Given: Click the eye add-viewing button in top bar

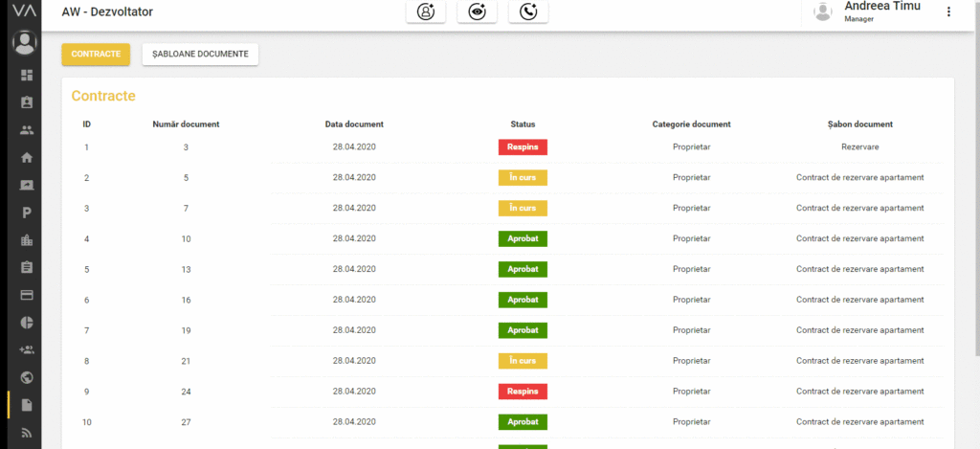Looking at the screenshot, I should pyautogui.click(x=477, y=11).
